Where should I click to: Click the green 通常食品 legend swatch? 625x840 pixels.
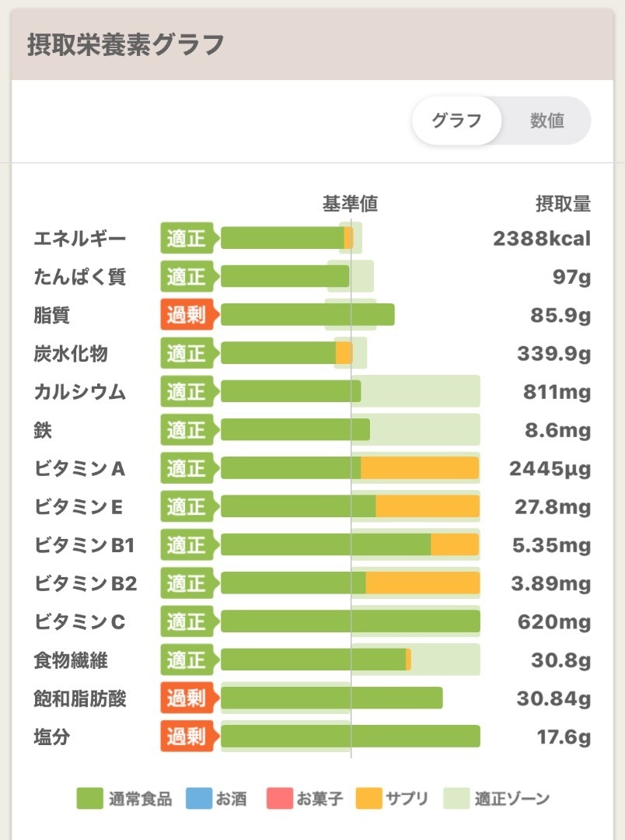89,799
